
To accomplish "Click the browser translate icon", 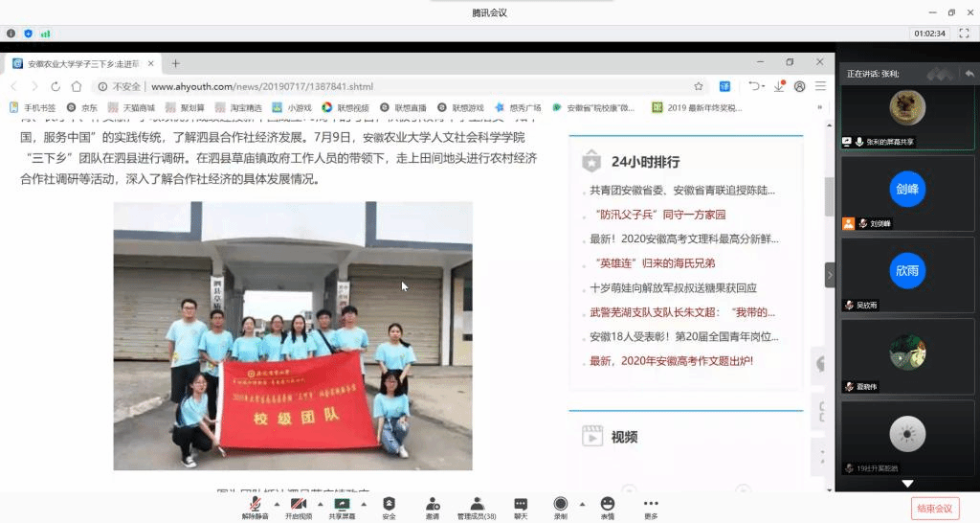I will 725,86.
